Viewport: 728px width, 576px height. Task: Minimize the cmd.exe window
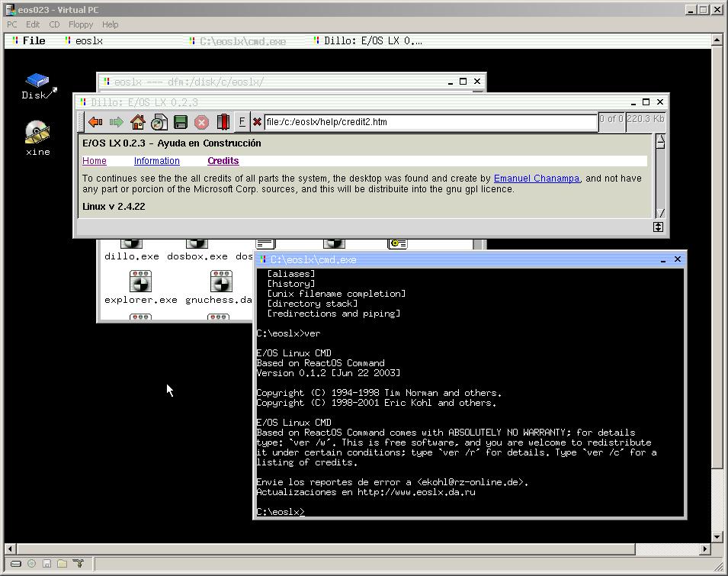[x=663, y=259]
